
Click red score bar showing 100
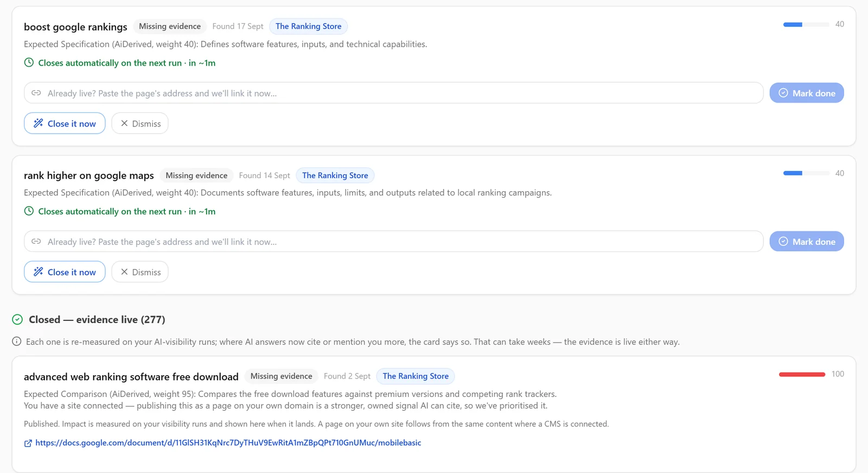tap(802, 374)
